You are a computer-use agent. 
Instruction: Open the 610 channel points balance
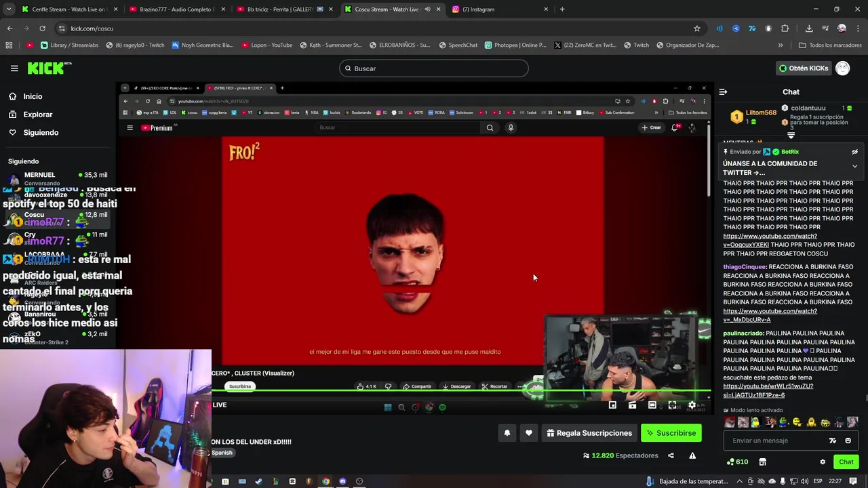pos(737,462)
